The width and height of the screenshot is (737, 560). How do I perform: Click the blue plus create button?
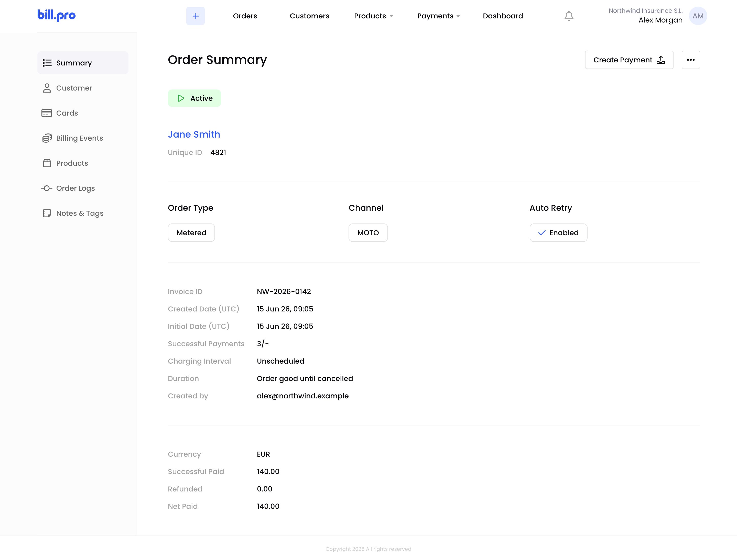tap(196, 16)
